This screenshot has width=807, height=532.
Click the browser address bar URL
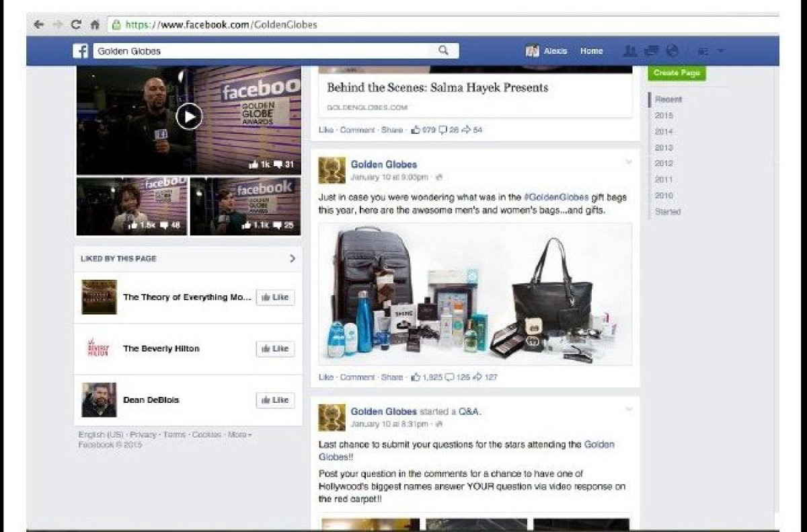pyautogui.click(x=221, y=25)
